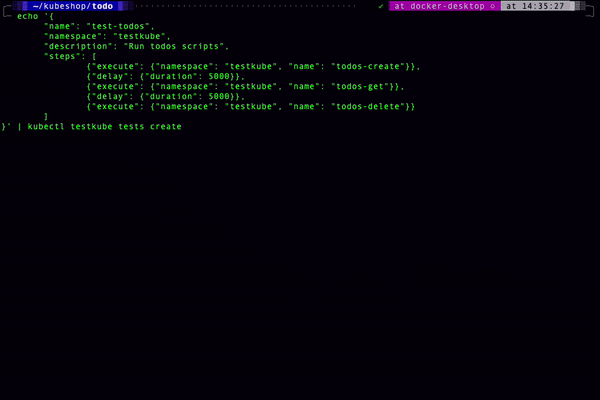This screenshot has width=600, height=400.
Task: Place cursor after 'tests create'
Action: pyautogui.click(x=183, y=126)
